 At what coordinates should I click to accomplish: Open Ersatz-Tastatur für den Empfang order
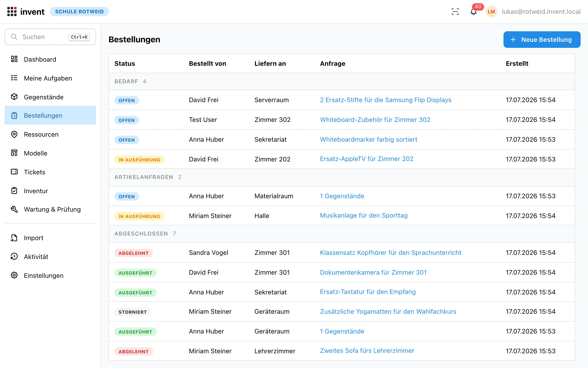click(x=368, y=292)
